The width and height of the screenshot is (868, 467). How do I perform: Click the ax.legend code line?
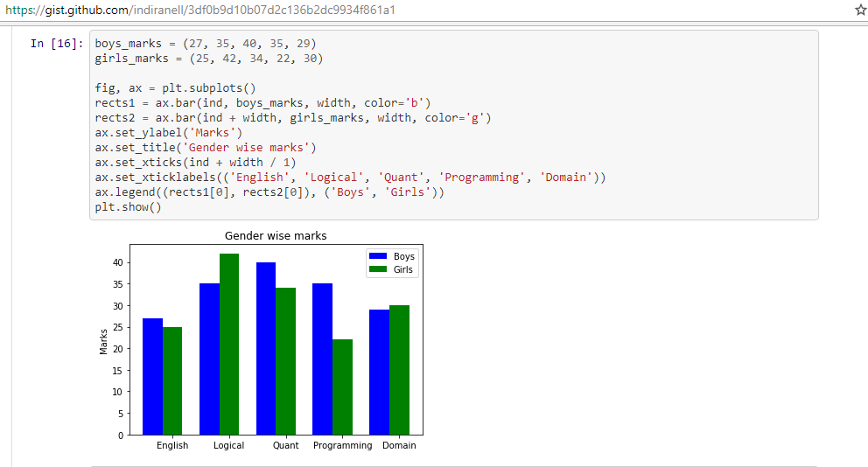coord(269,192)
